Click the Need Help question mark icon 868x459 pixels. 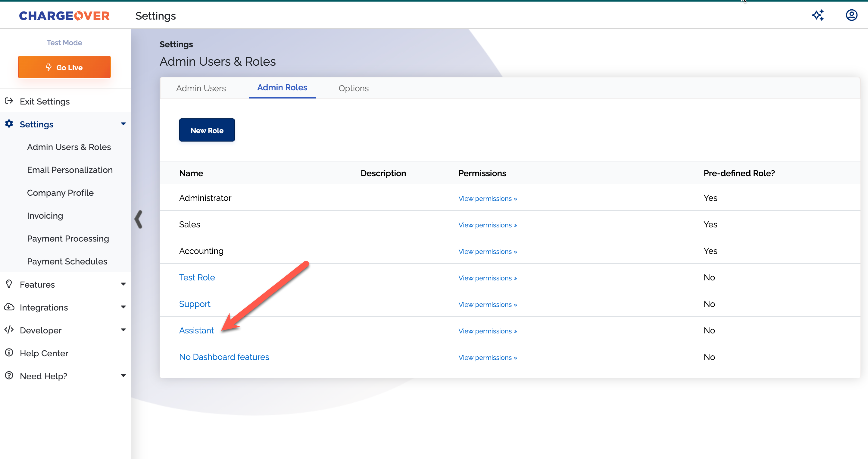pos(9,376)
